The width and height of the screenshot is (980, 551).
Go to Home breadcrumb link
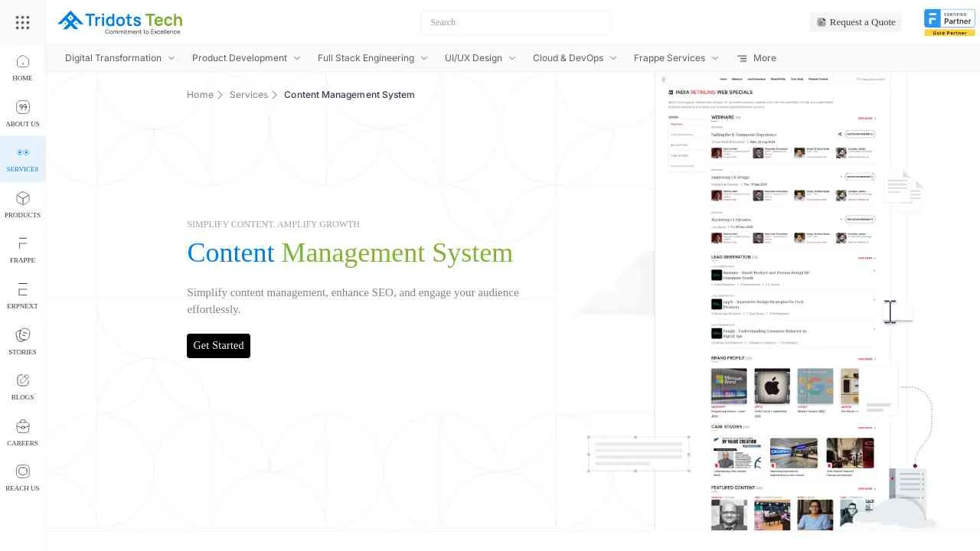(200, 95)
